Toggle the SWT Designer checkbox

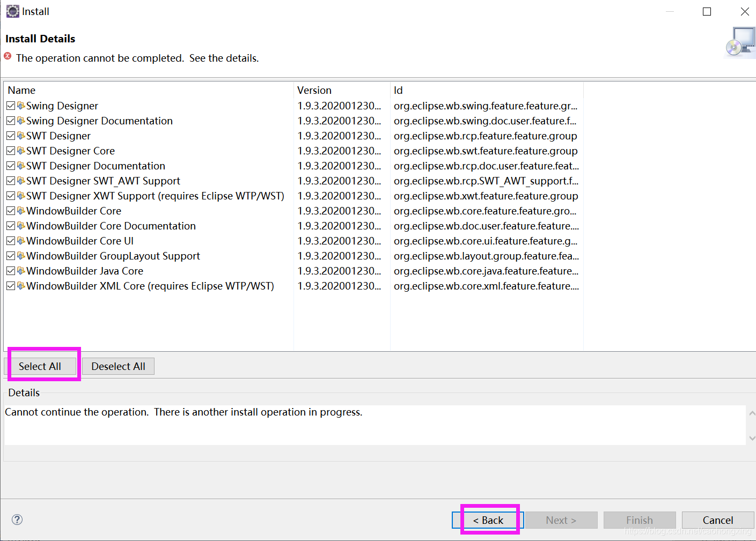[x=11, y=136]
